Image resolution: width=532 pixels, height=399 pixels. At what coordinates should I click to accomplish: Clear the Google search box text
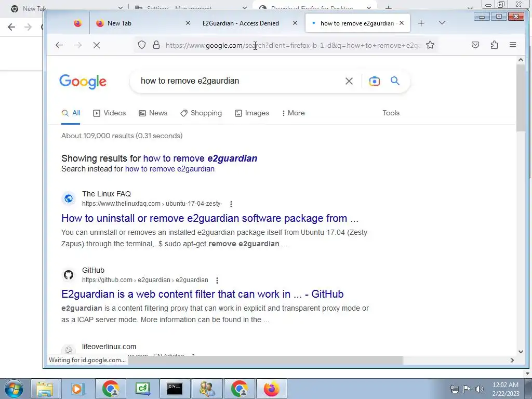click(x=349, y=81)
